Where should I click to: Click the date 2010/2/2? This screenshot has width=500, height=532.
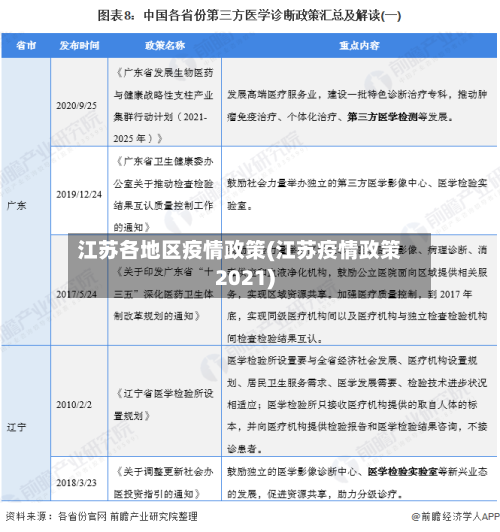(x=74, y=404)
